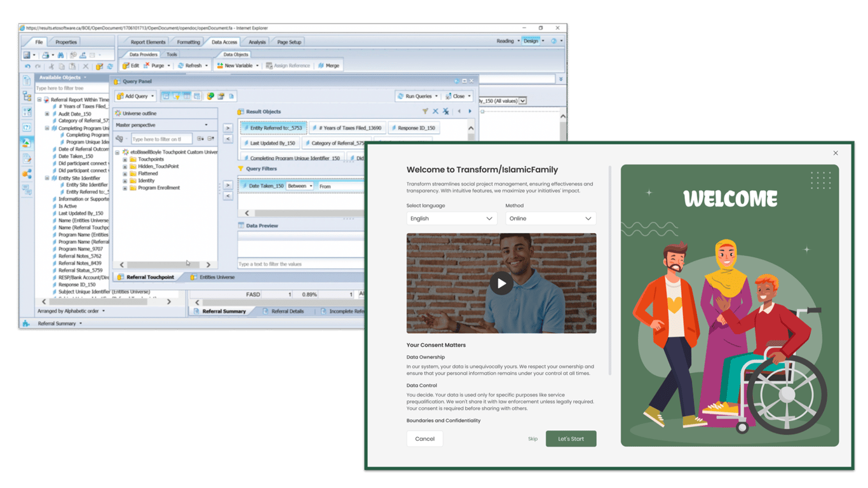Click Cancel in the welcome dialog
Viewport: 868px width, 488px height.
(x=425, y=439)
